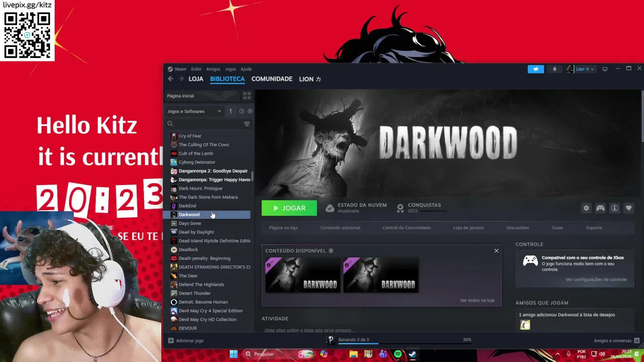Viewport: 644px width, 362px height.
Task: Select Dark Hours: Prologue
Action: coord(200,188)
